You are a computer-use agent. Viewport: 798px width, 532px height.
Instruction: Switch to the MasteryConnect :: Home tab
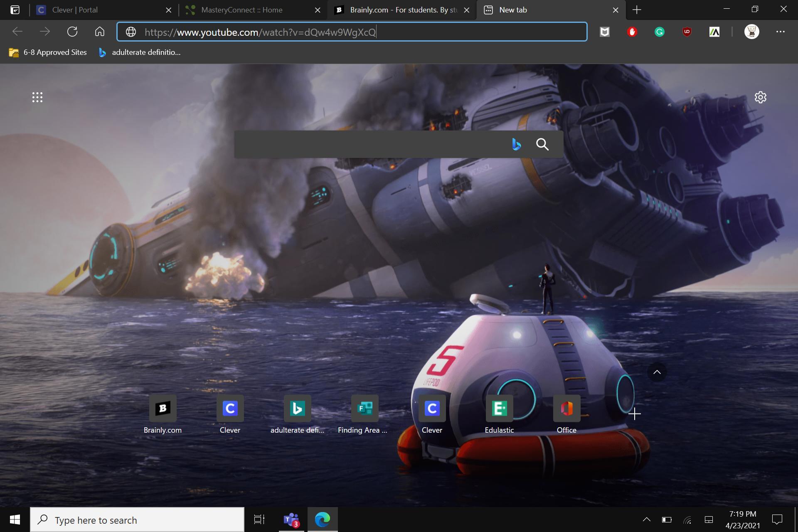pos(241,10)
